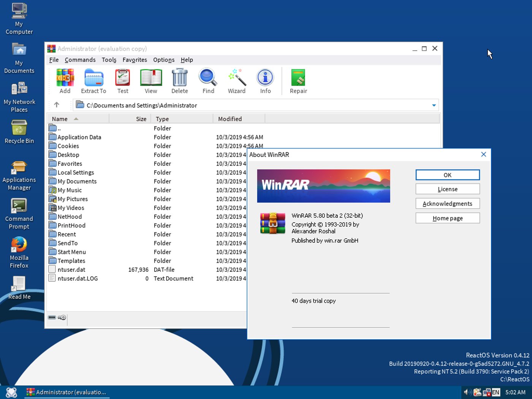Click the Acknowledgments button
532x399 pixels.
coord(447,203)
